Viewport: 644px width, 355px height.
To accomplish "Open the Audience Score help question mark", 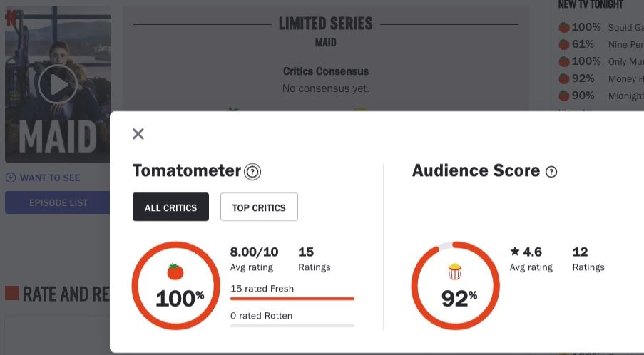I will click(x=551, y=172).
